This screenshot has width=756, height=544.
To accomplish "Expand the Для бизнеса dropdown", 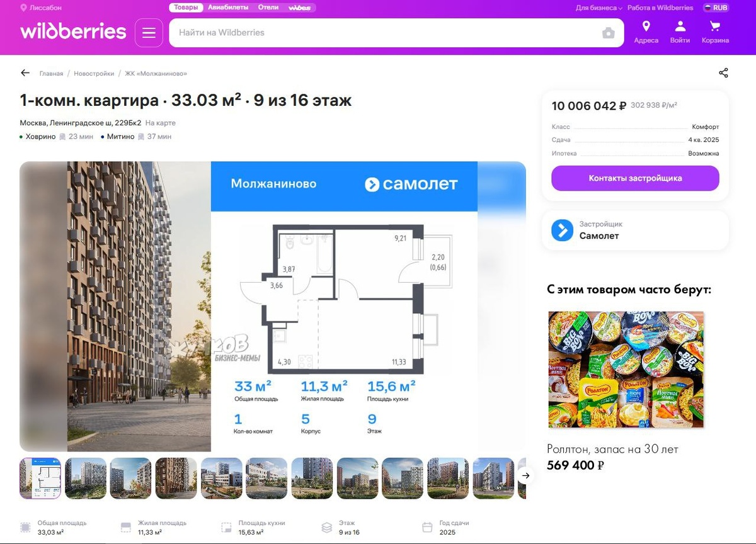I will (x=599, y=8).
